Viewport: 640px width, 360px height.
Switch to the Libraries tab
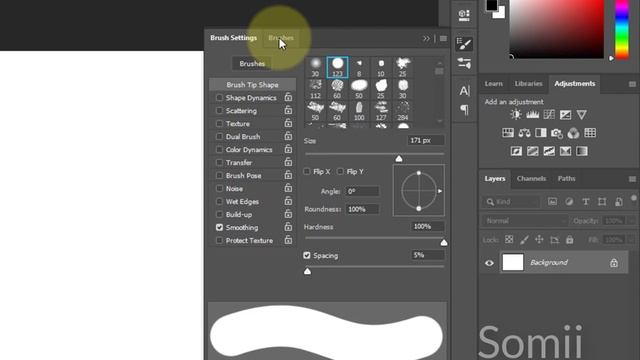click(528, 84)
